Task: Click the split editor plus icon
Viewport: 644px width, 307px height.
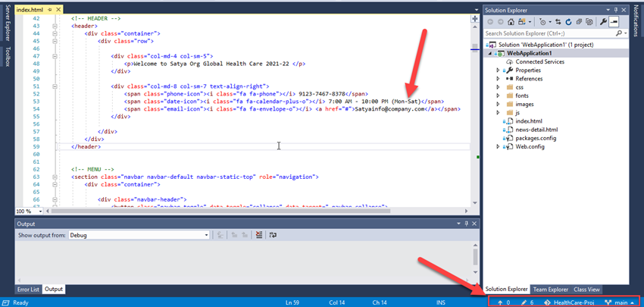Action: click(475, 18)
